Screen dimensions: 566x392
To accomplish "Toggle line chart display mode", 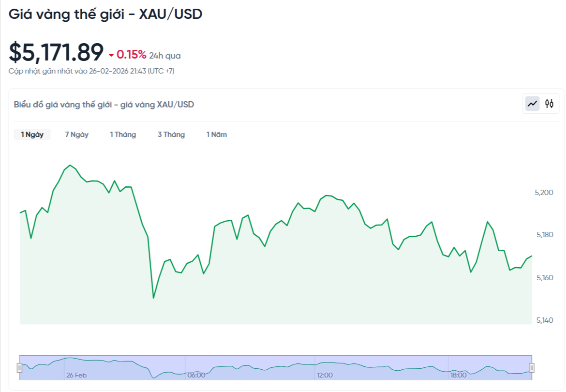I will pos(531,103).
